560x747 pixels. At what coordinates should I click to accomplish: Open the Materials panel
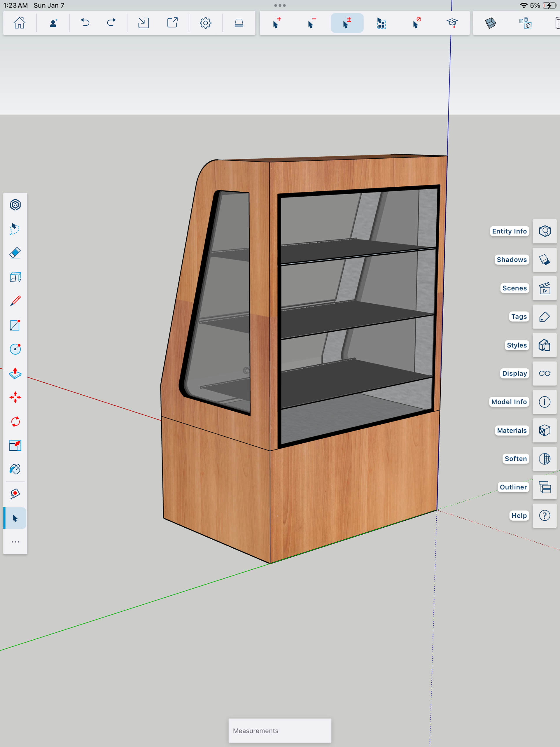545,431
